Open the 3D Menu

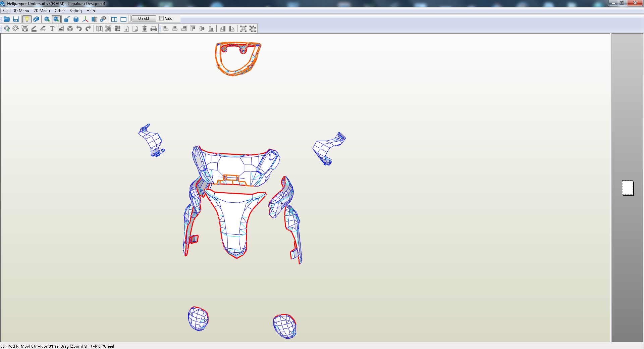[21, 11]
